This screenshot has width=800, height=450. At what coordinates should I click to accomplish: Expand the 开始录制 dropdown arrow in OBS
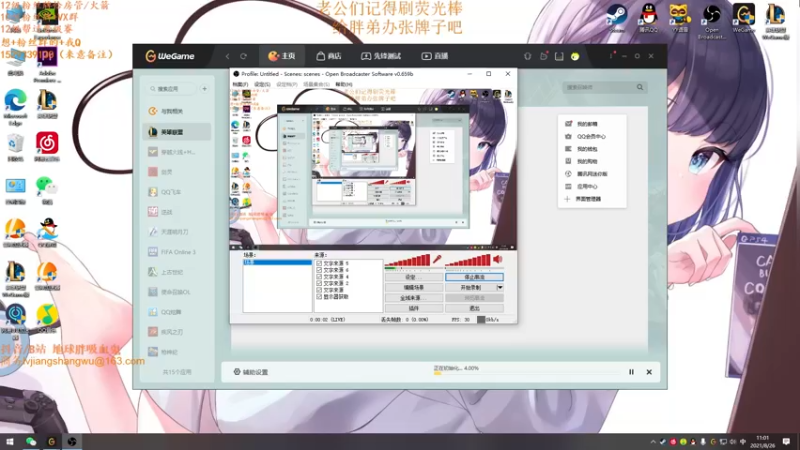point(500,287)
